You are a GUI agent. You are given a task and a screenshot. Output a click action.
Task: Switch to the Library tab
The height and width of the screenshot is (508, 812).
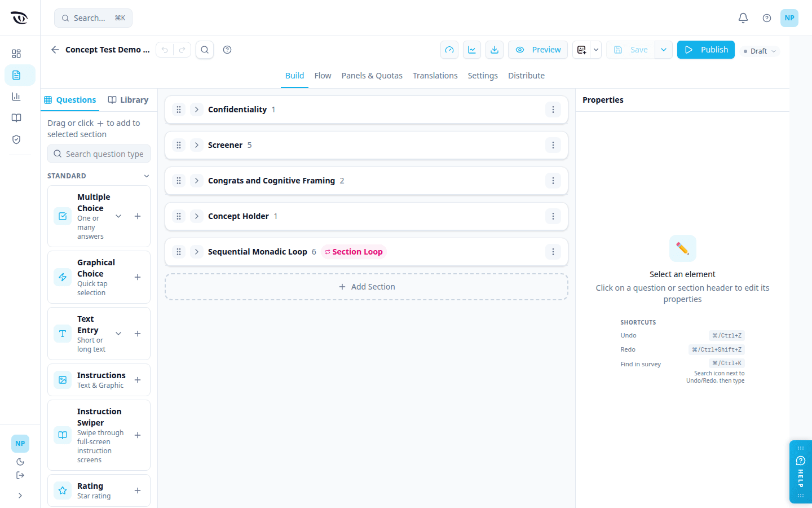(129, 100)
